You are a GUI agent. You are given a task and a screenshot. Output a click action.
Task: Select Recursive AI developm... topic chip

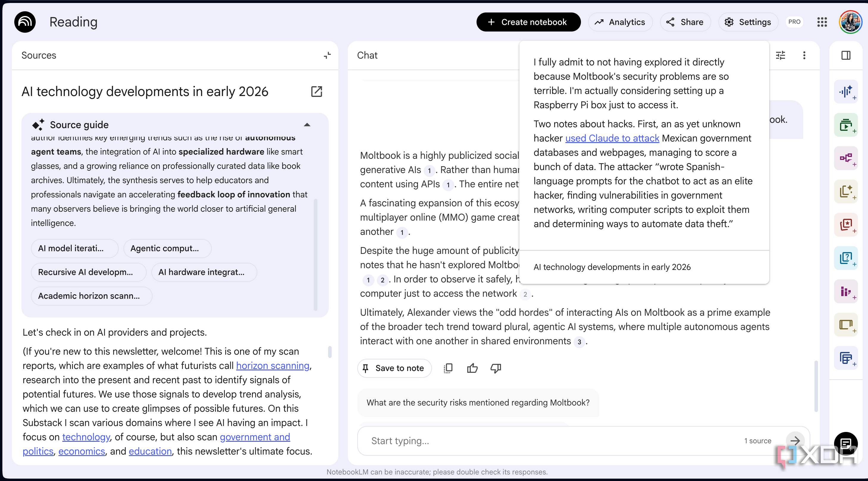[x=89, y=272]
